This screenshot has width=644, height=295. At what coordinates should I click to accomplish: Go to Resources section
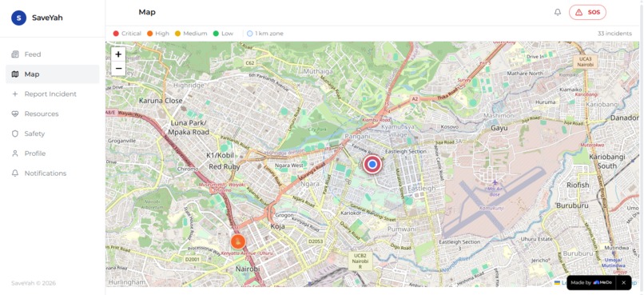pos(53,114)
